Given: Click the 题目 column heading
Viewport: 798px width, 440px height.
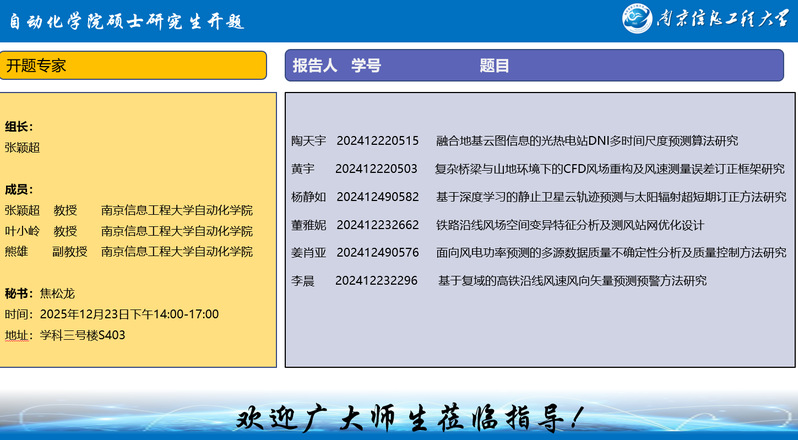Looking at the screenshot, I should pyautogui.click(x=494, y=65).
